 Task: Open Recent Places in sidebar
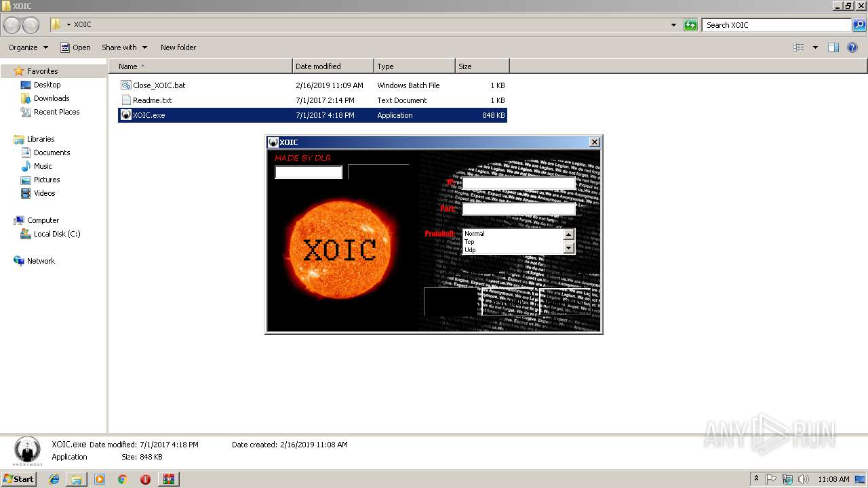(x=56, y=112)
